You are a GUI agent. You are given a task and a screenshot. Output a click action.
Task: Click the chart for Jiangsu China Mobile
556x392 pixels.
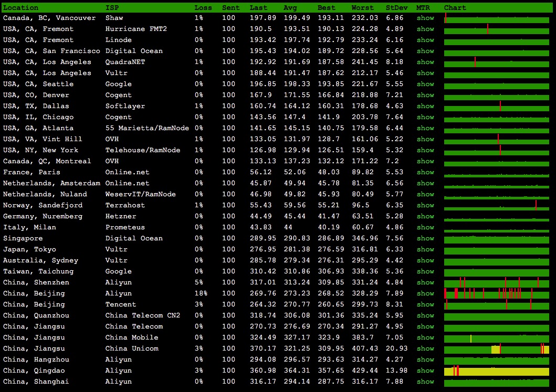click(497, 337)
